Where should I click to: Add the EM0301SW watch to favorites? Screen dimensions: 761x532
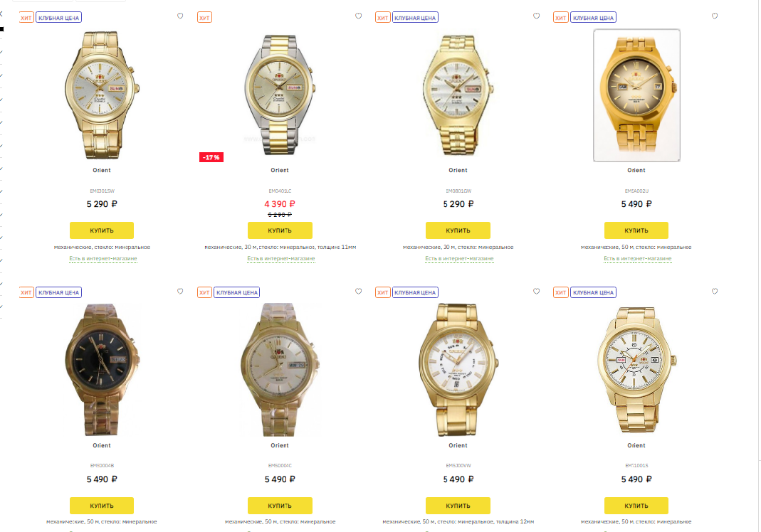pyautogui.click(x=180, y=16)
